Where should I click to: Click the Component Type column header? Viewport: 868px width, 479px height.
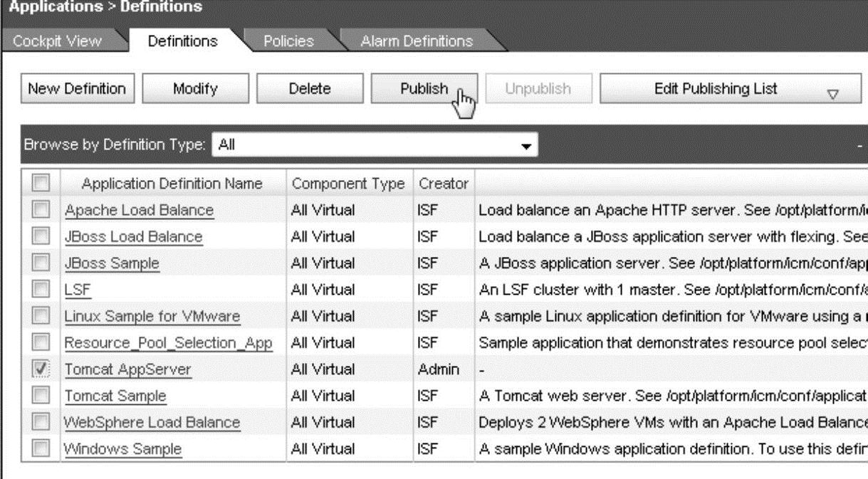coord(347,184)
